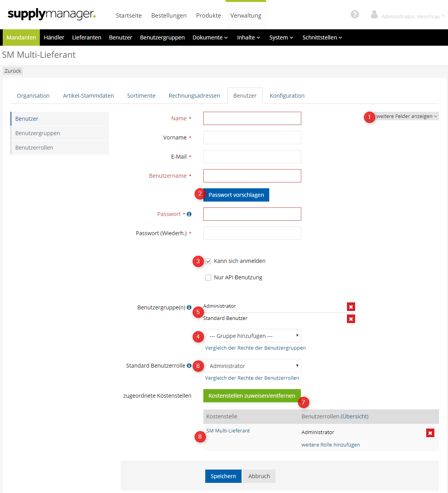The image size is (448, 493).
Task: Open the Standard Benutzerrolle dropdown
Action: point(252,366)
